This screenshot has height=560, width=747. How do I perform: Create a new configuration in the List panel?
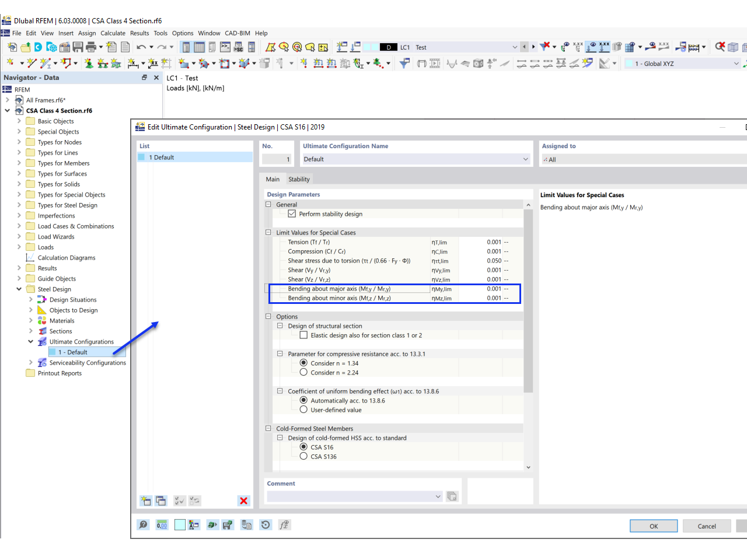coord(145,501)
